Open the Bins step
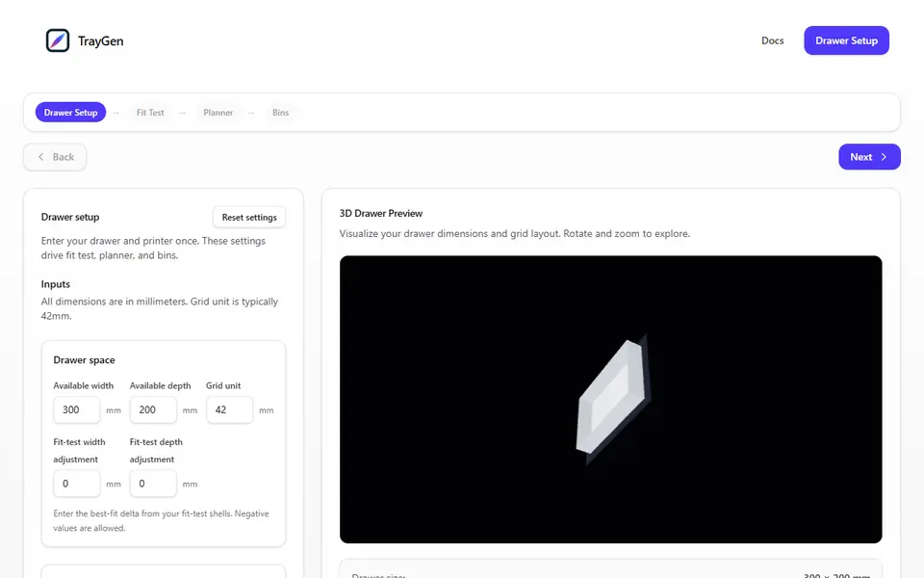The height and width of the screenshot is (578, 924). 280,112
